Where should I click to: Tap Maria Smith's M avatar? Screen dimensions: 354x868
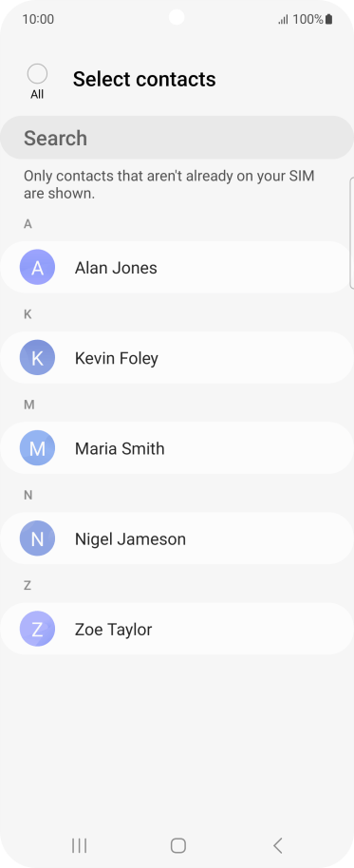tap(37, 448)
